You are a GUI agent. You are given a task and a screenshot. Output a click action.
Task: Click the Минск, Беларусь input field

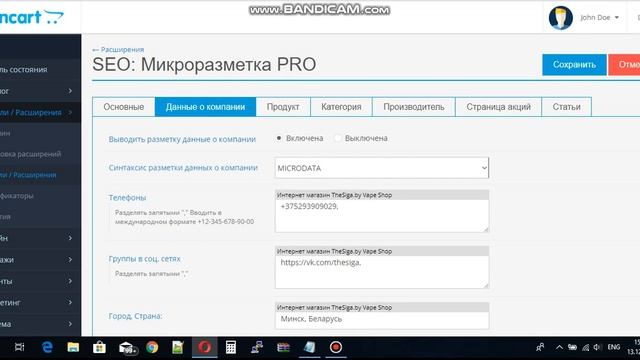[382, 320]
